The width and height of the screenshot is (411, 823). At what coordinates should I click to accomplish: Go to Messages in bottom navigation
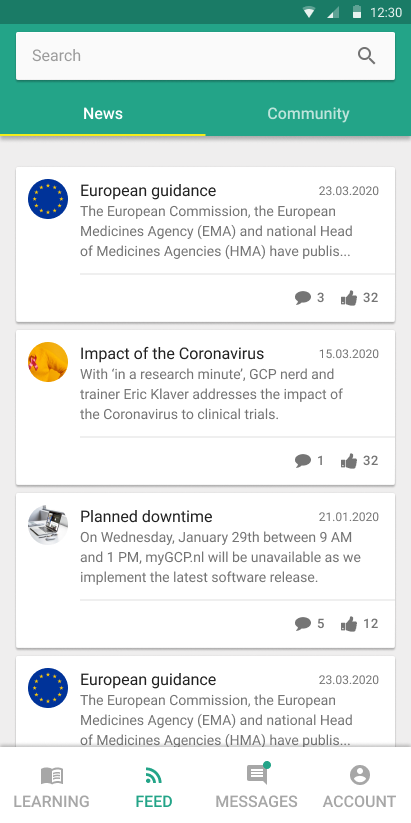257,787
